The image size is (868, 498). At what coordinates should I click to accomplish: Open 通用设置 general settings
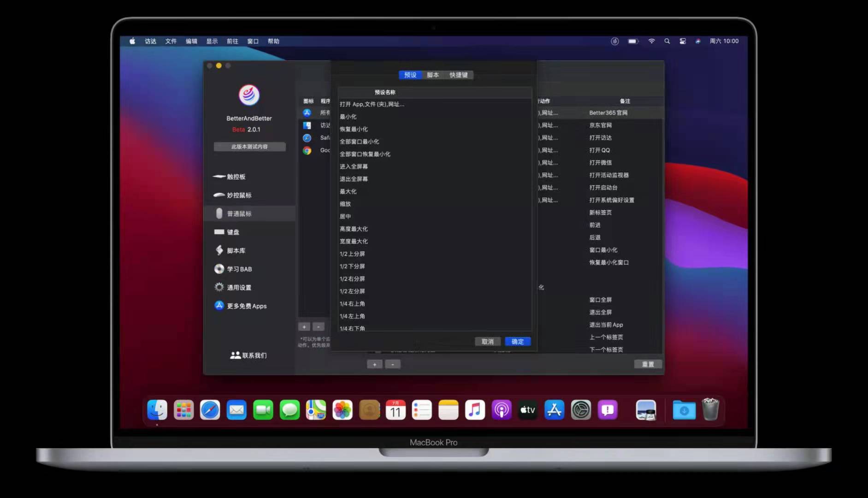[x=249, y=287]
